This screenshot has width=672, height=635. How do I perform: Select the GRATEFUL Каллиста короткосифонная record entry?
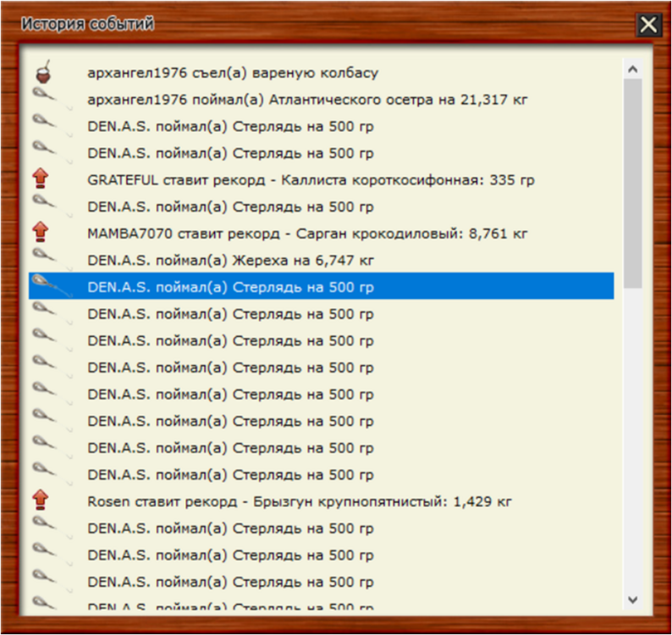pyautogui.click(x=310, y=180)
